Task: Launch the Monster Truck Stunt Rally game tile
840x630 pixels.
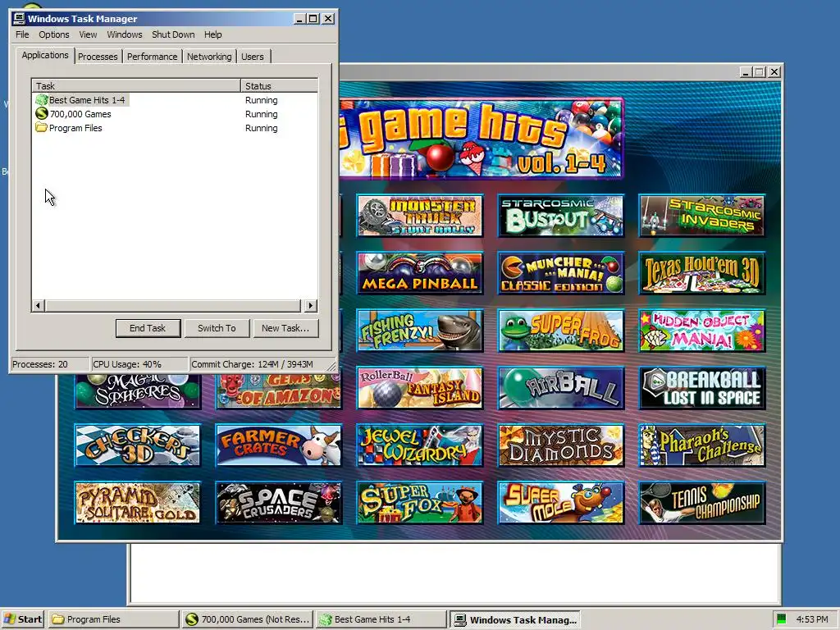Action: coord(420,216)
